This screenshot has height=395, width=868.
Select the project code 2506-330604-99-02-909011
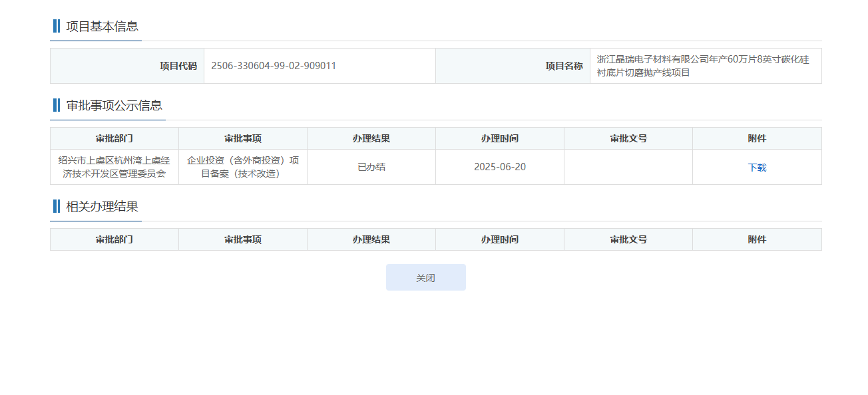(x=274, y=66)
